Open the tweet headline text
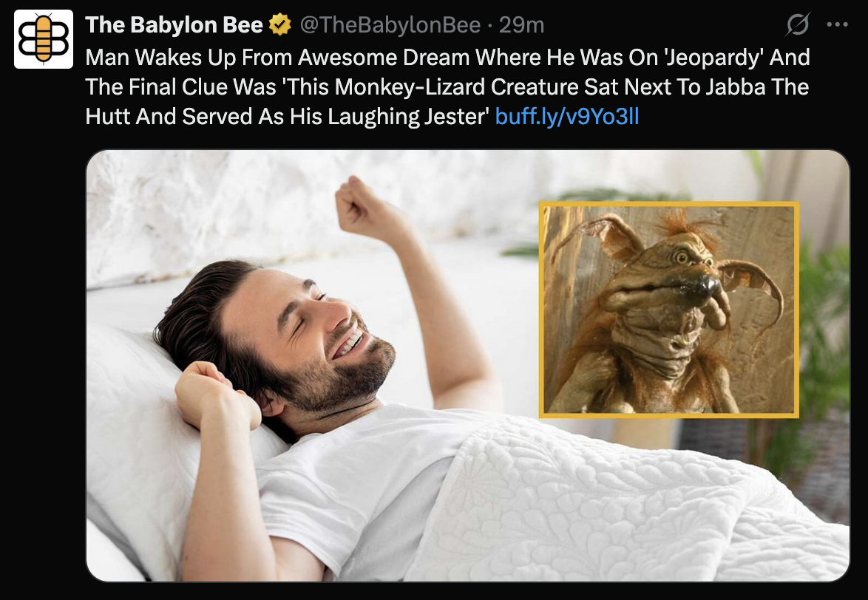Viewport: 868px width, 600px height. pyautogui.click(x=447, y=86)
